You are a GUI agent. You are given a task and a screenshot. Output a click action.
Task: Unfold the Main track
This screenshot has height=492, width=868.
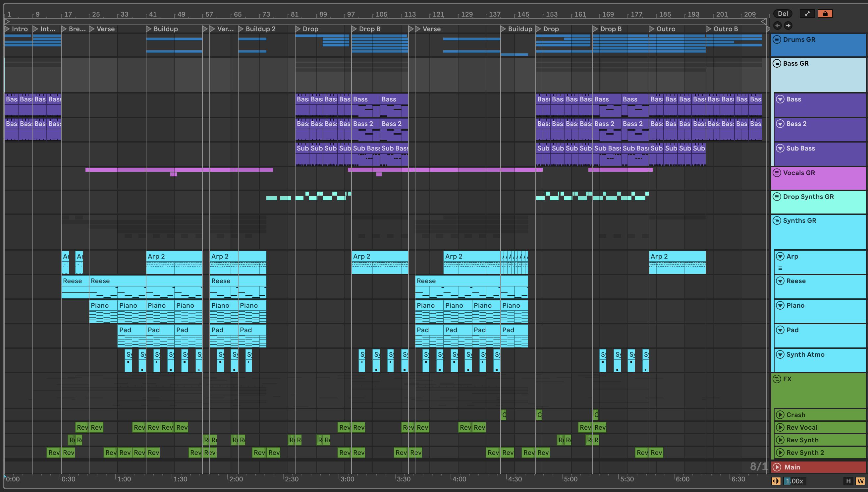point(777,467)
